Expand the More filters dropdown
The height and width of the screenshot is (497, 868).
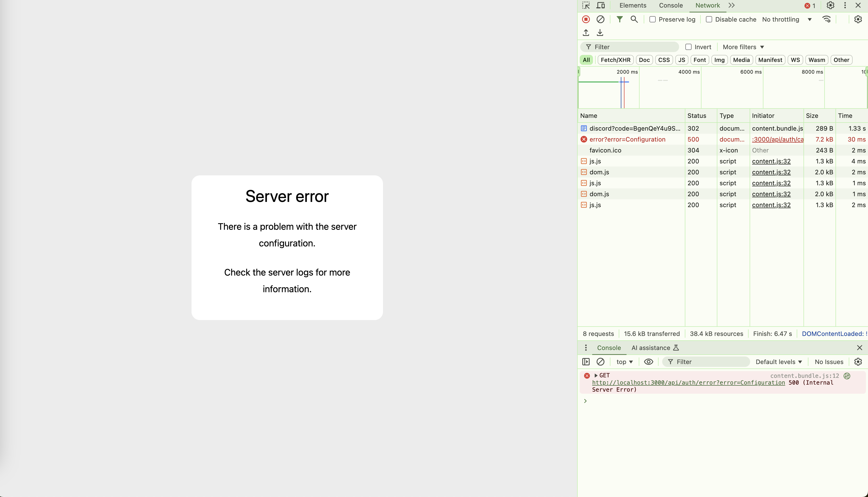tap(743, 47)
